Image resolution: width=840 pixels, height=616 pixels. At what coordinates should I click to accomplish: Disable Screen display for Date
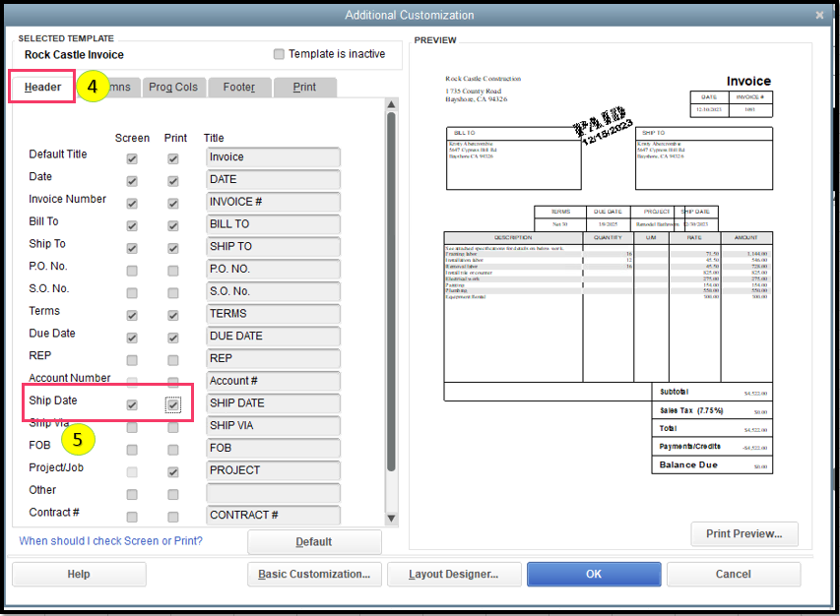[x=132, y=180]
